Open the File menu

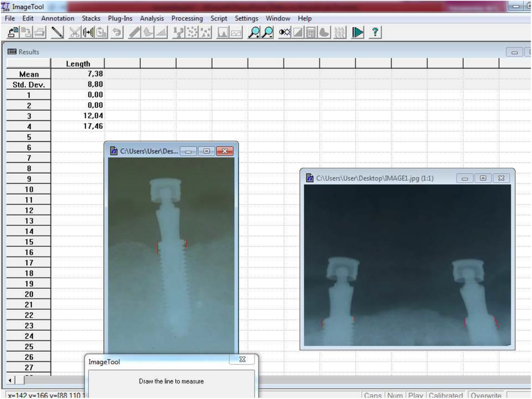point(10,18)
